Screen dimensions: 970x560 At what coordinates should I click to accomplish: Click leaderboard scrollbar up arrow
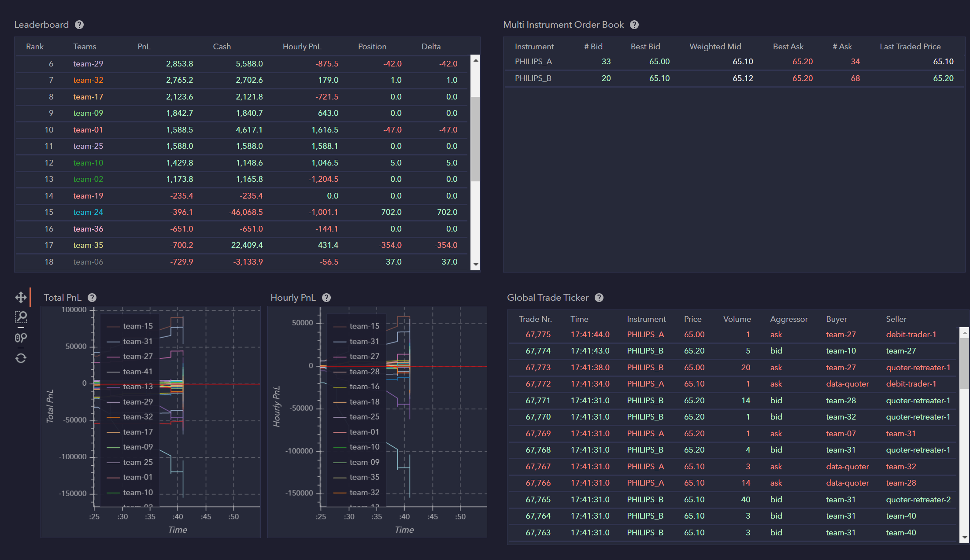coord(476,60)
